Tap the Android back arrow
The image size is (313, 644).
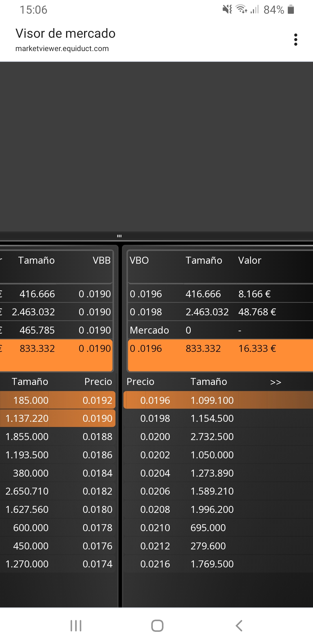(239, 626)
